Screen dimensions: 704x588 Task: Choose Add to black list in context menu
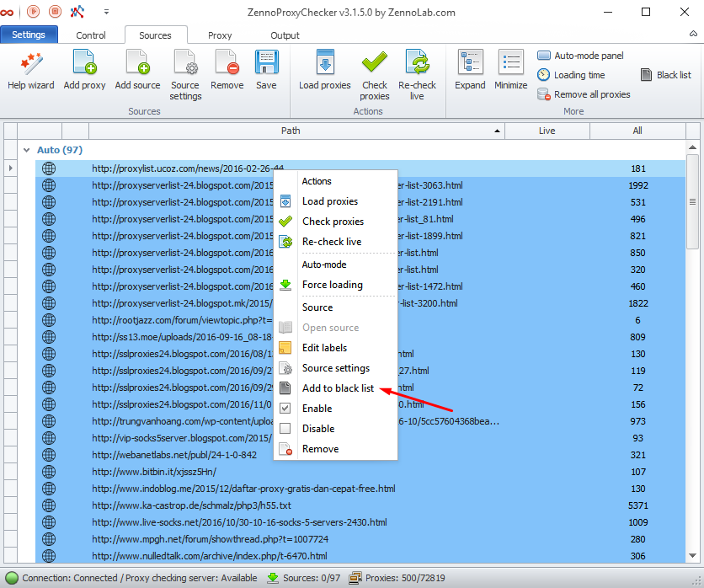pos(336,388)
